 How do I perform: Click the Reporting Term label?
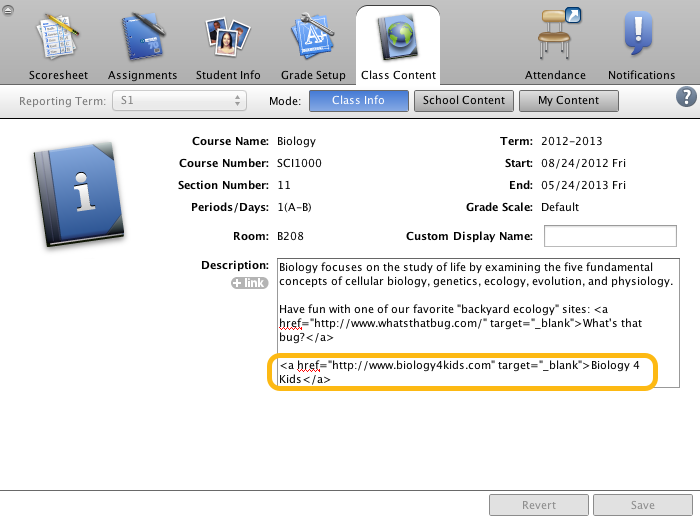(62, 101)
